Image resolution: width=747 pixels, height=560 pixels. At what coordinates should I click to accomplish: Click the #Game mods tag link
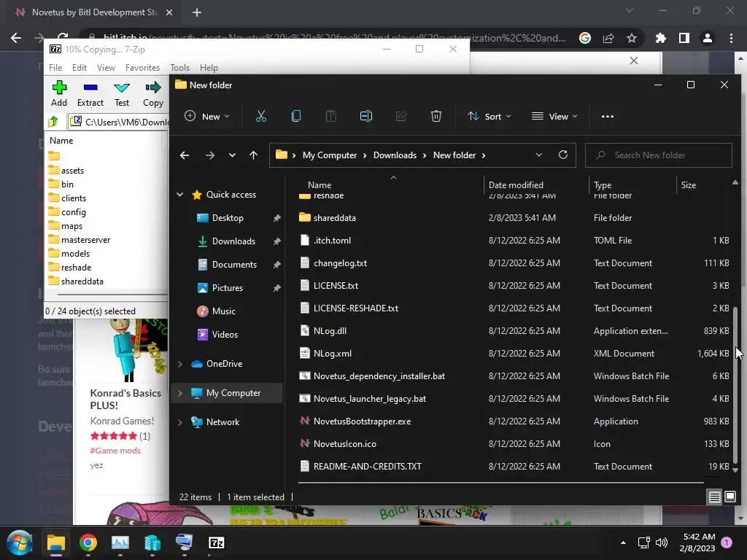[115, 451]
